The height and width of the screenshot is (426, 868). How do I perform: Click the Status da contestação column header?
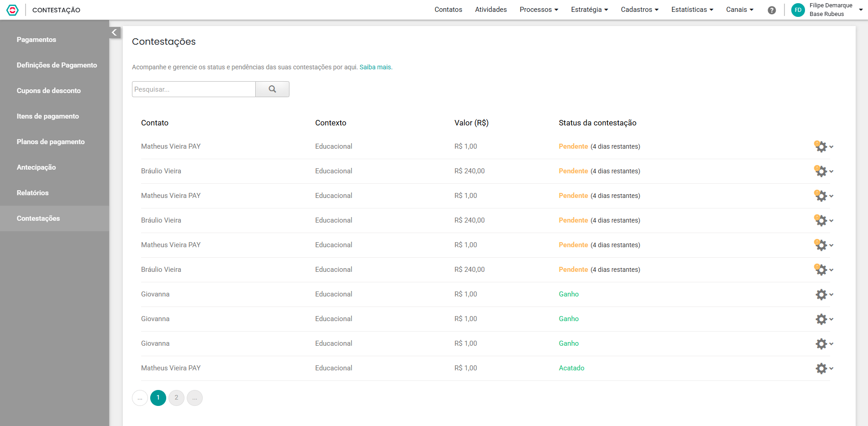(x=597, y=123)
